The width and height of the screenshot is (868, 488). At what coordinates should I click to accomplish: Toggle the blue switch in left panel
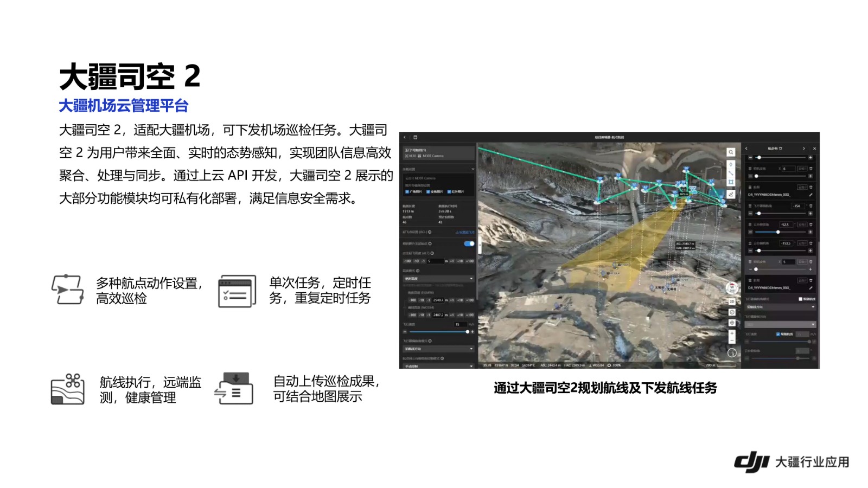coord(469,243)
